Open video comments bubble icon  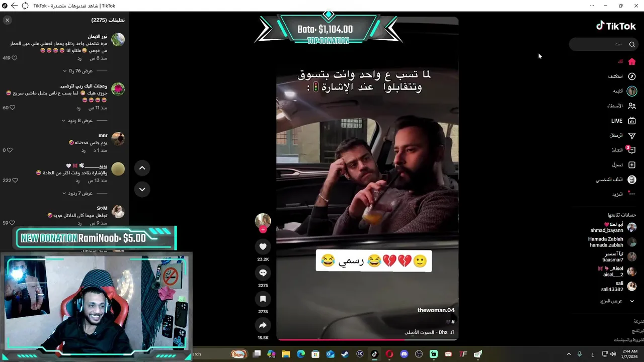(x=263, y=273)
